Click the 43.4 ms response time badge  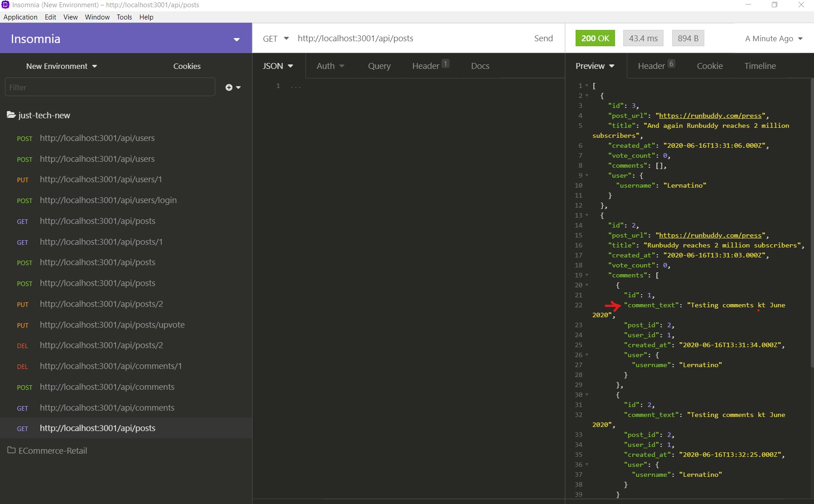(643, 39)
